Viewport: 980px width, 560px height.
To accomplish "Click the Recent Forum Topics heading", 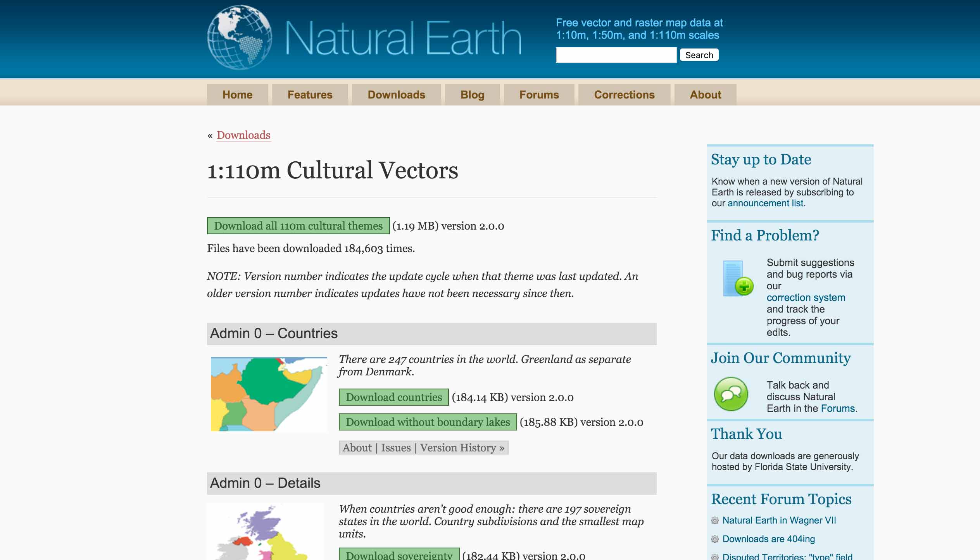I will pyautogui.click(x=781, y=499).
